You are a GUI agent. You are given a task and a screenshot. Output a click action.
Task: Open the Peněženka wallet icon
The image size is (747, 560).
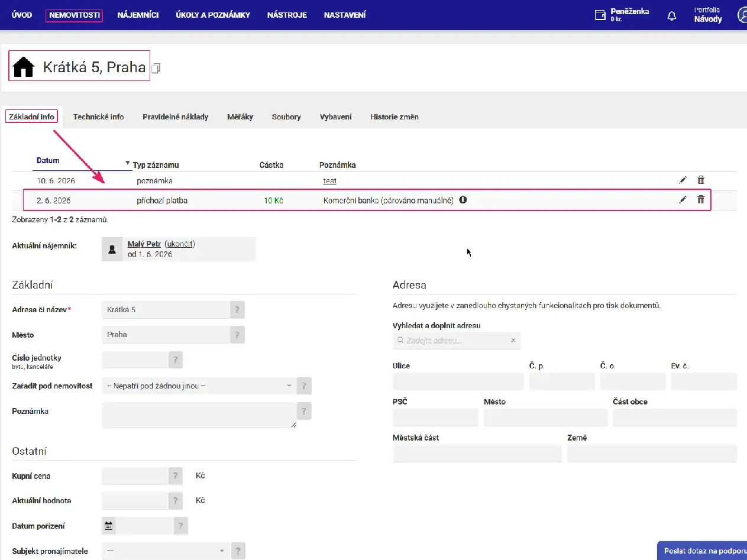(600, 15)
